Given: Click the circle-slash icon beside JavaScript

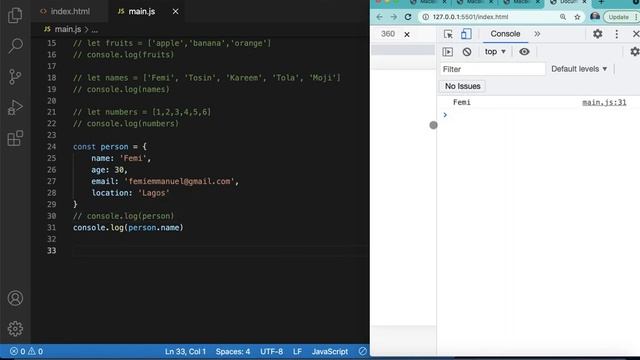Looking at the screenshot, I should (x=362, y=351).
